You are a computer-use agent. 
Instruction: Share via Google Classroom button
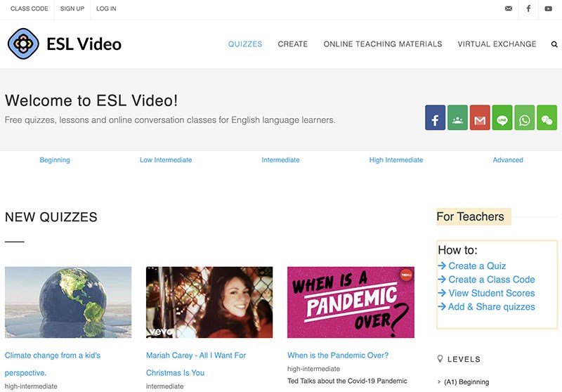457,117
